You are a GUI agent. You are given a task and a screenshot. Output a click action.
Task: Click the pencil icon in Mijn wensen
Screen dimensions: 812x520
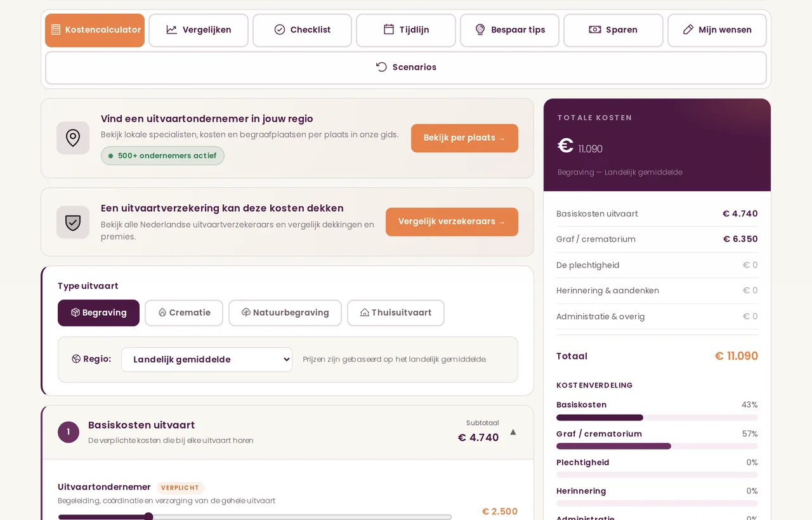tap(688, 30)
